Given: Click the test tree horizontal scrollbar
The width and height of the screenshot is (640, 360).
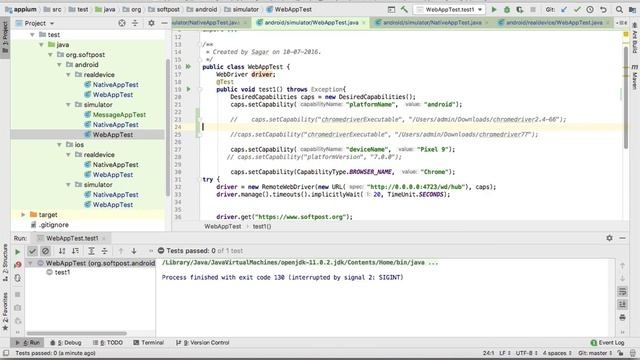Looking at the screenshot, I should click(x=77, y=333).
